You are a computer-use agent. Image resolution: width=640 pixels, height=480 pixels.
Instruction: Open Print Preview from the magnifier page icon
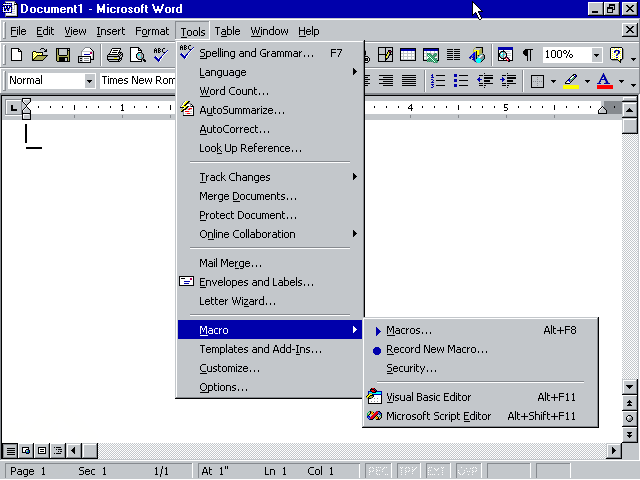(x=138, y=55)
